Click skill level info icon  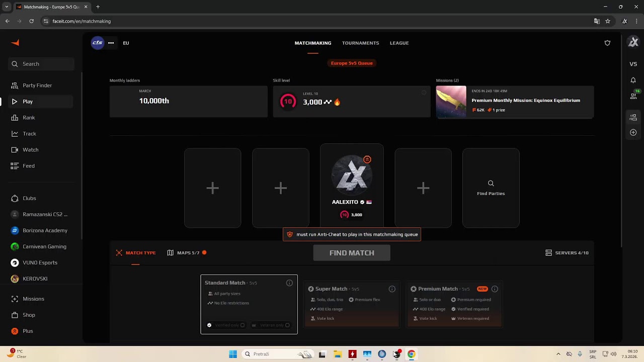click(424, 93)
